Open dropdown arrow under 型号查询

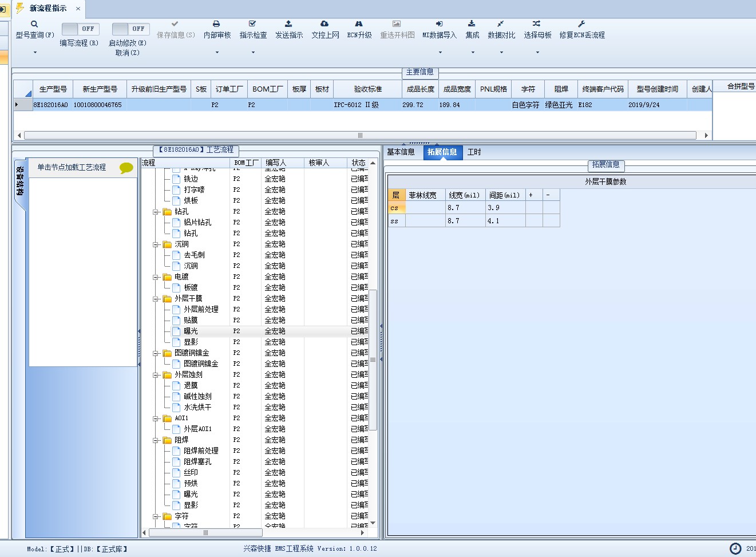[x=35, y=53]
